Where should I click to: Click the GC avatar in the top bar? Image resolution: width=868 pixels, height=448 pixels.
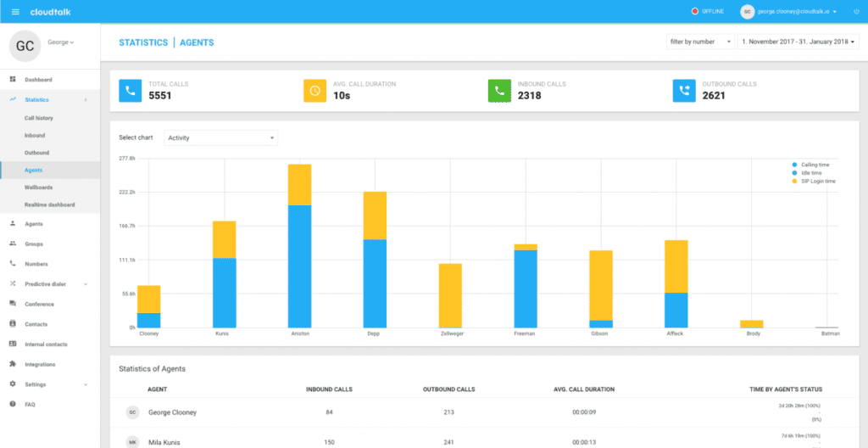tap(748, 12)
